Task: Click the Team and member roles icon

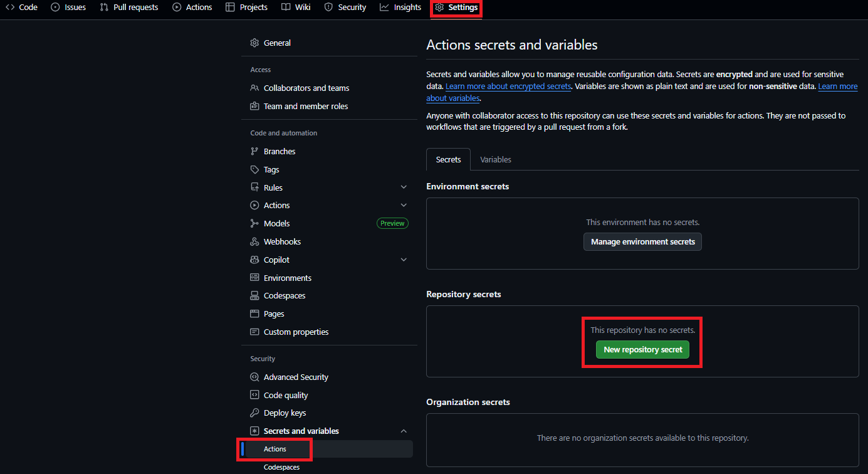Action: pos(254,107)
